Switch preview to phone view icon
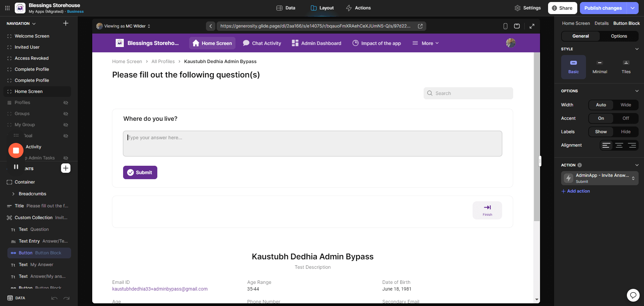The image size is (644, 306). (x=505, y=26)
